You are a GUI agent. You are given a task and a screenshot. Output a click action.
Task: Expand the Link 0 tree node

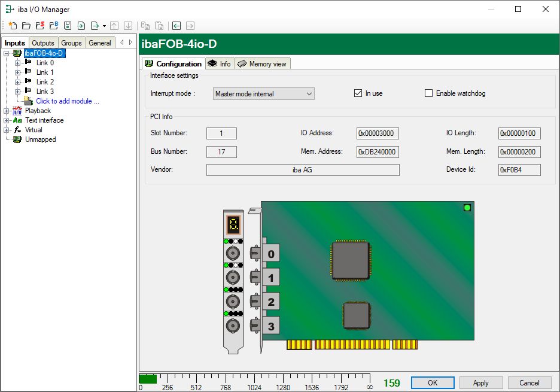pos(17,63)
